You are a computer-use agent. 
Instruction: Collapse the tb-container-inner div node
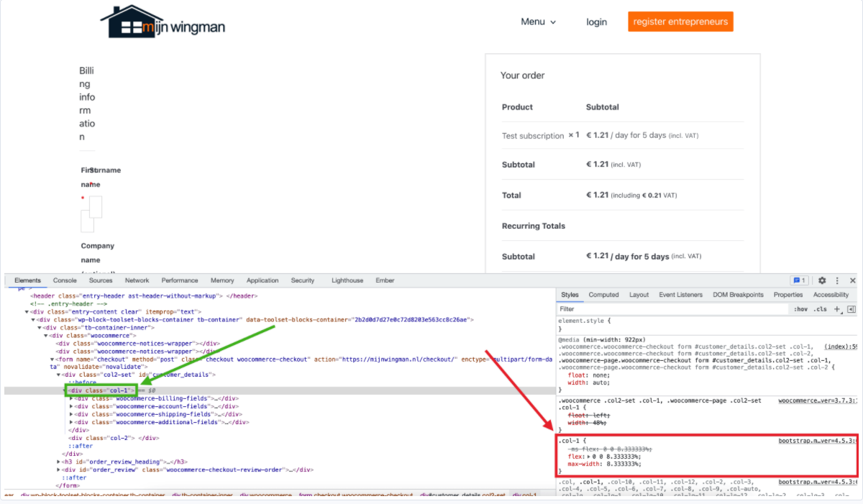pos(40,327)
